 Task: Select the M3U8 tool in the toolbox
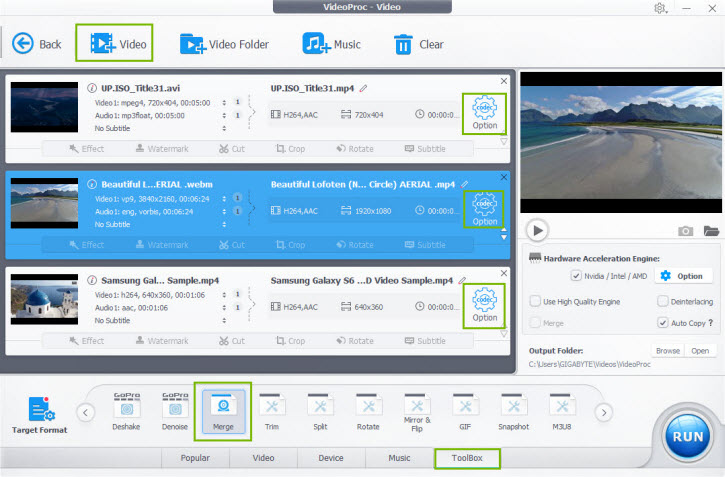562,411
